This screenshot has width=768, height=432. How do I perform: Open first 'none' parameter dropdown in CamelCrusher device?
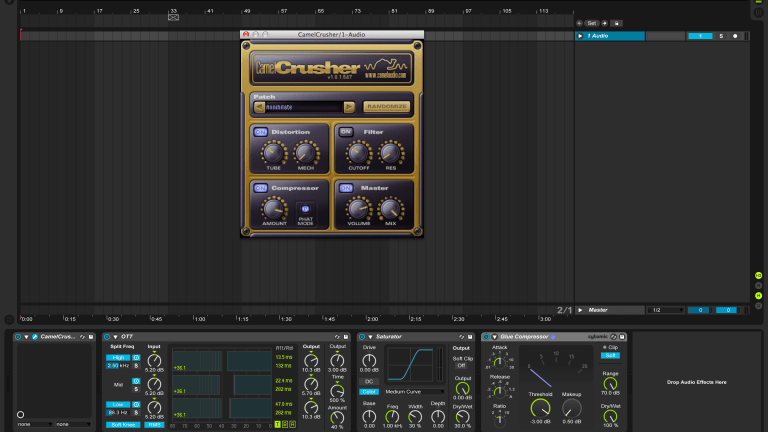tap(34, 424)
